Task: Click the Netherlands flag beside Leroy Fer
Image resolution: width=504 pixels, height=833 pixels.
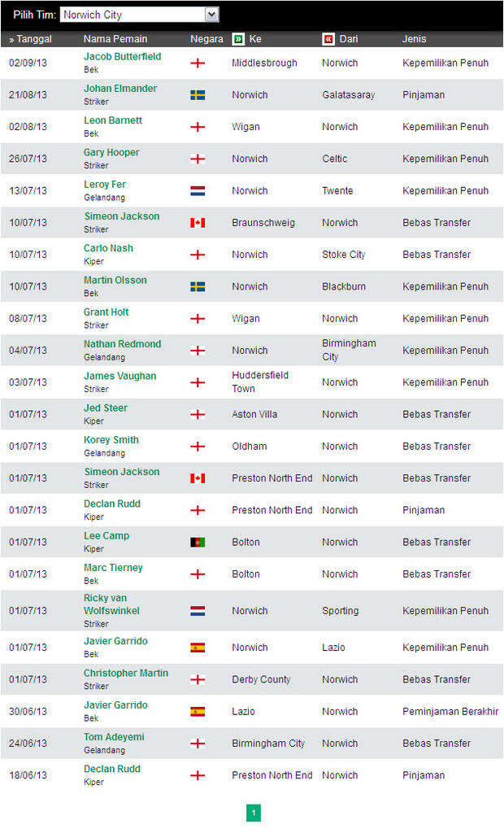Action: point(198,191)
